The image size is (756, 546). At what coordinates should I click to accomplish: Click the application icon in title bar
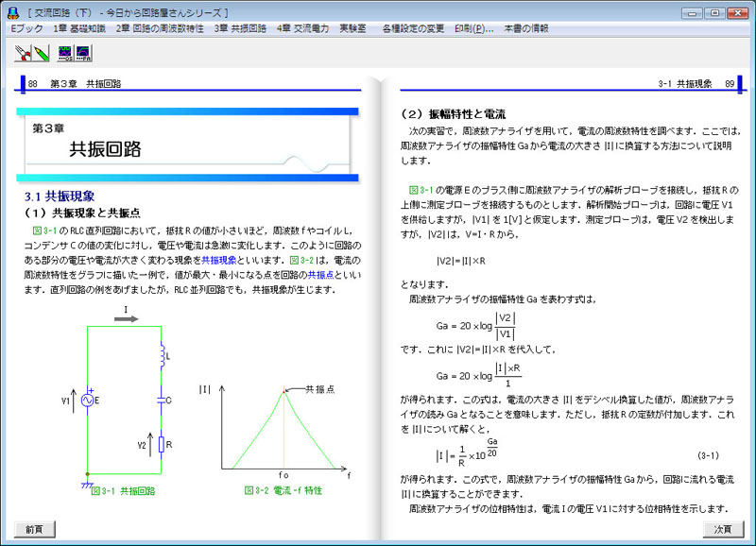(13, 13)
